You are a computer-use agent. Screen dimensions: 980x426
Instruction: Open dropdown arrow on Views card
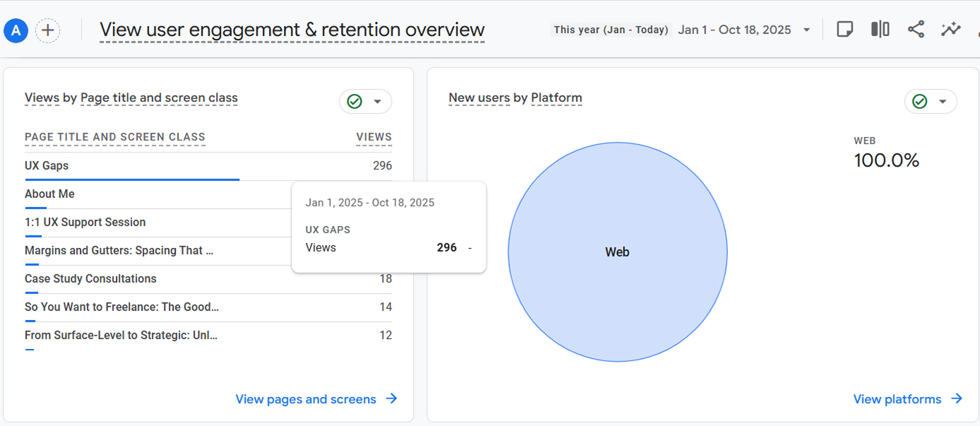378,102
